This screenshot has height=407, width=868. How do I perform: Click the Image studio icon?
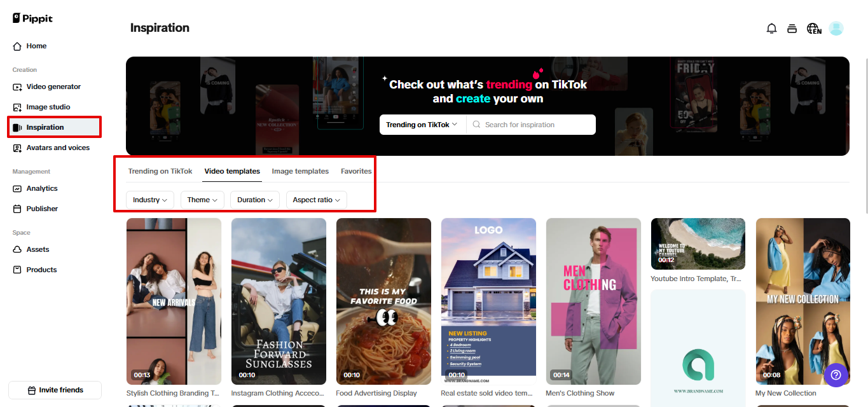point(17,107)
